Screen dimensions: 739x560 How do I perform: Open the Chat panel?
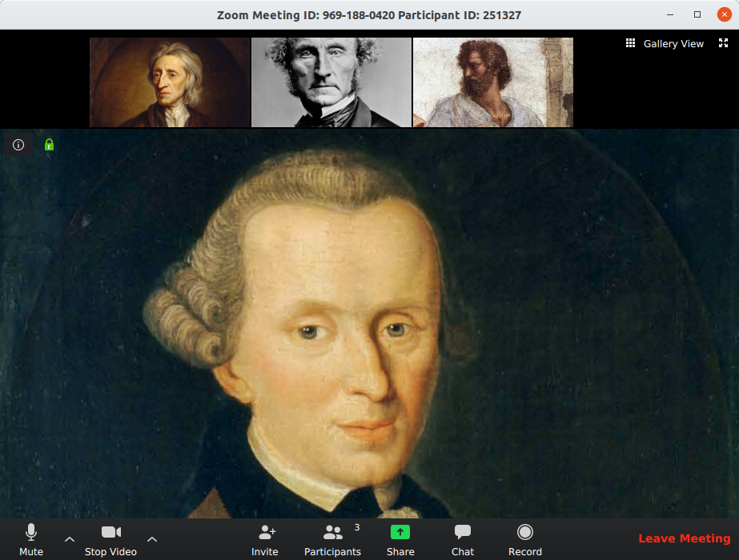462,540
